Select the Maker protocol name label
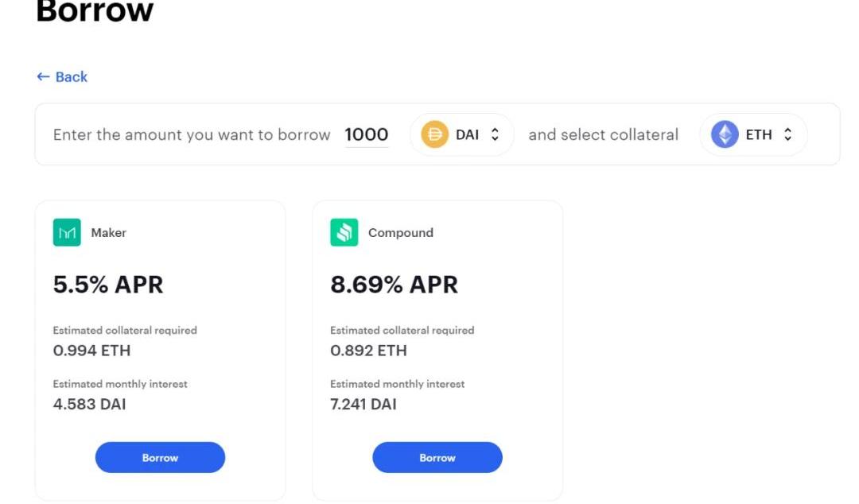Image resolution: width=859 pixels, height=504 pixels. click(109, 233)
